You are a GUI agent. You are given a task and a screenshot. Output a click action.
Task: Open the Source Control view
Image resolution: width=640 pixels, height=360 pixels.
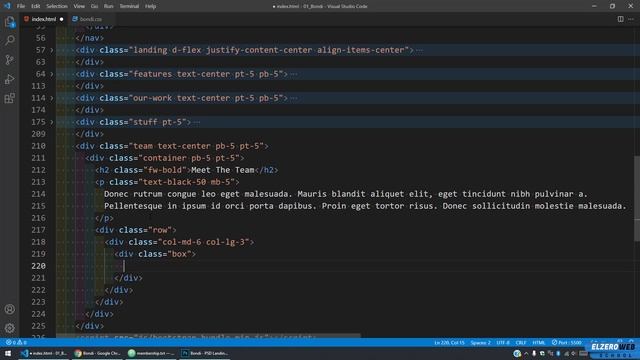pos(9,60)
